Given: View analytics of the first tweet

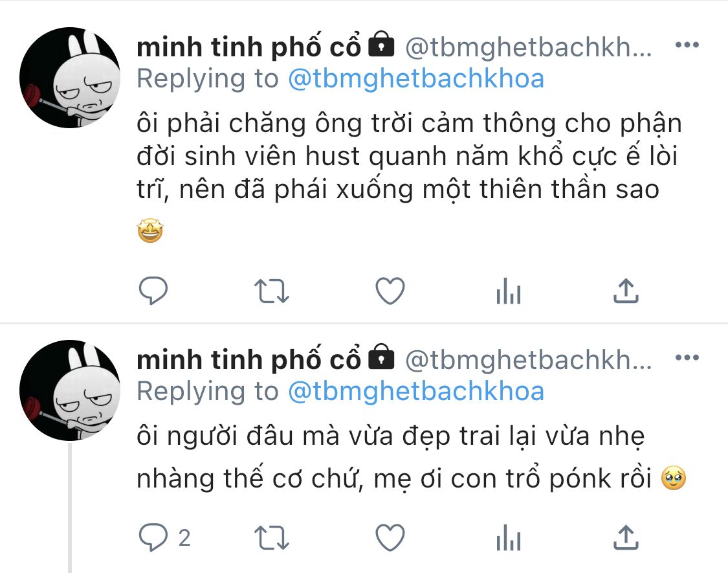Looking at the screenshot, I should click(509, 291).
